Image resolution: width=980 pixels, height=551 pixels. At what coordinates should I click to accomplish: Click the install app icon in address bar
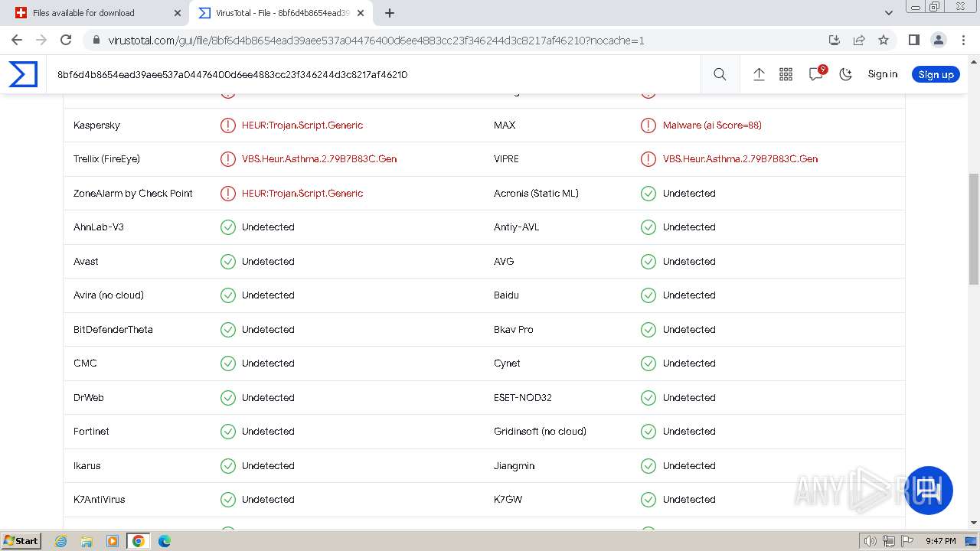[x=835, y=40]
